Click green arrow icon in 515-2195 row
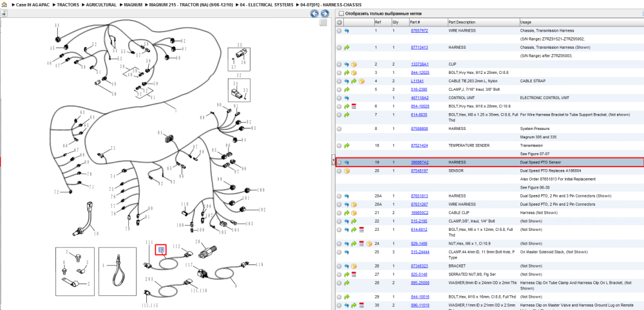The image size is (644, 310). coord(354,221)
